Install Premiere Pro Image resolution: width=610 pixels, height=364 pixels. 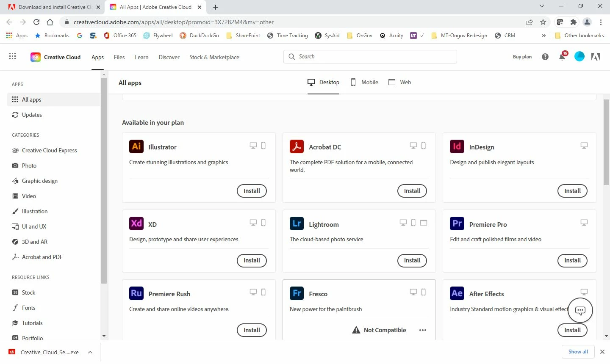(572, 260)
